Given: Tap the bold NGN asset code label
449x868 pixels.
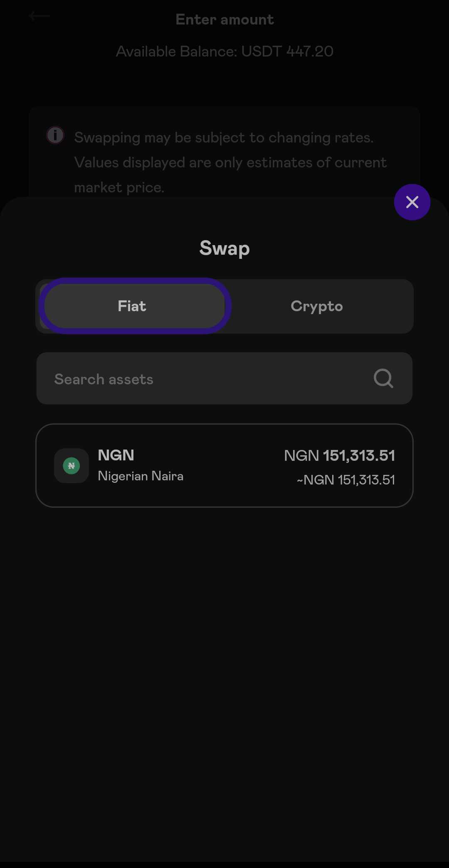Looking at the screenshot, I should [116, 455].
